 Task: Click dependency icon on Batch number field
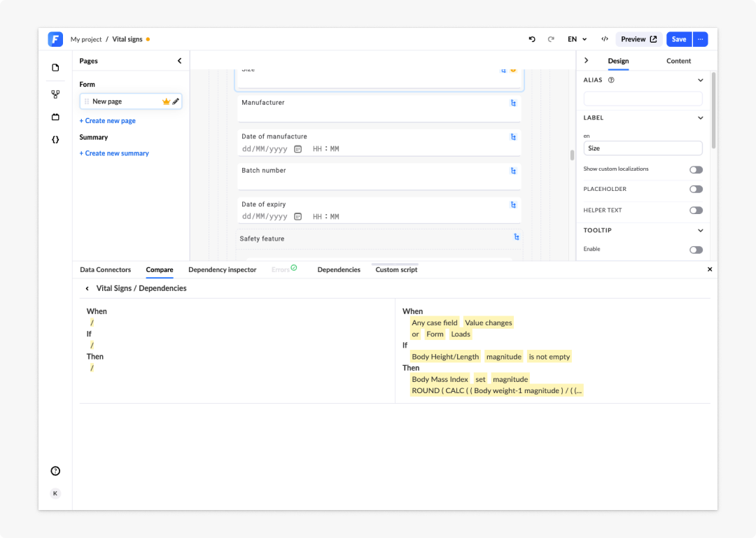[x=514, y=171]
